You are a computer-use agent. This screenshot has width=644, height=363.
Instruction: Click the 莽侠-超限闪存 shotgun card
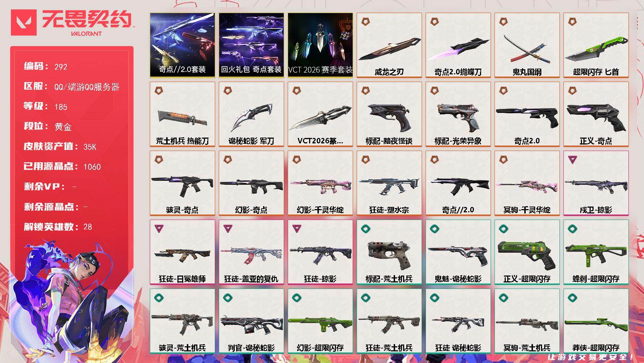click(x=596, y=321)
